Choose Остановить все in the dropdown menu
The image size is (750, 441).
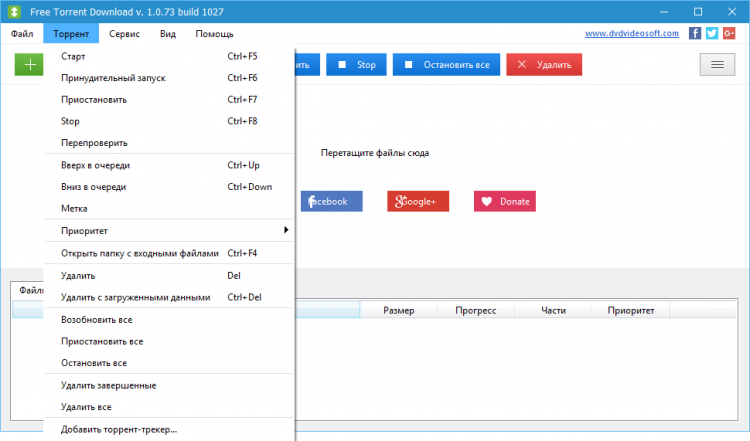point(169,363)
